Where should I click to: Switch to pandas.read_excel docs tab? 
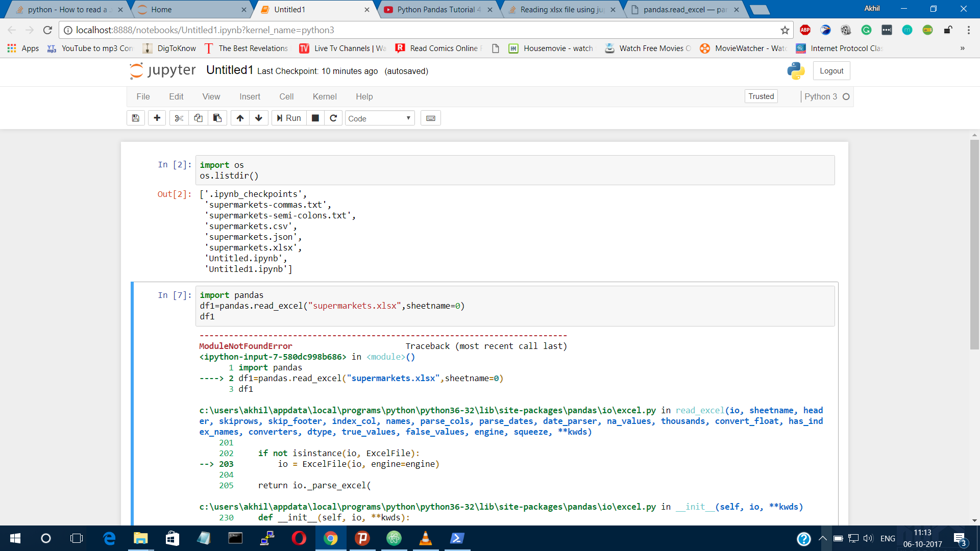(x=684, y=10)
